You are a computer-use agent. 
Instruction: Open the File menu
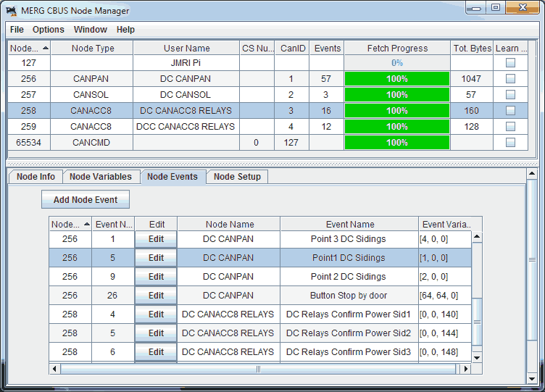pyautogui.click(x=17, y=30)
